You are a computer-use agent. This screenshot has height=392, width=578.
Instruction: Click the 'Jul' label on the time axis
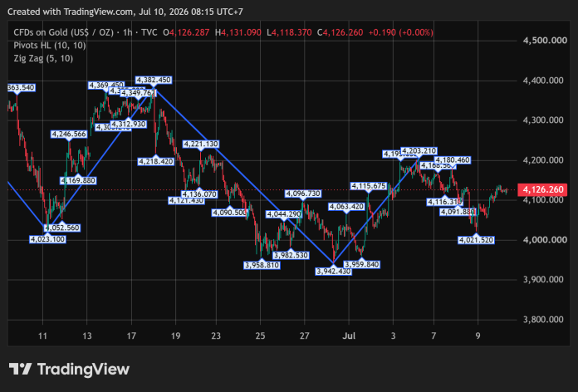tap(349, 336)
